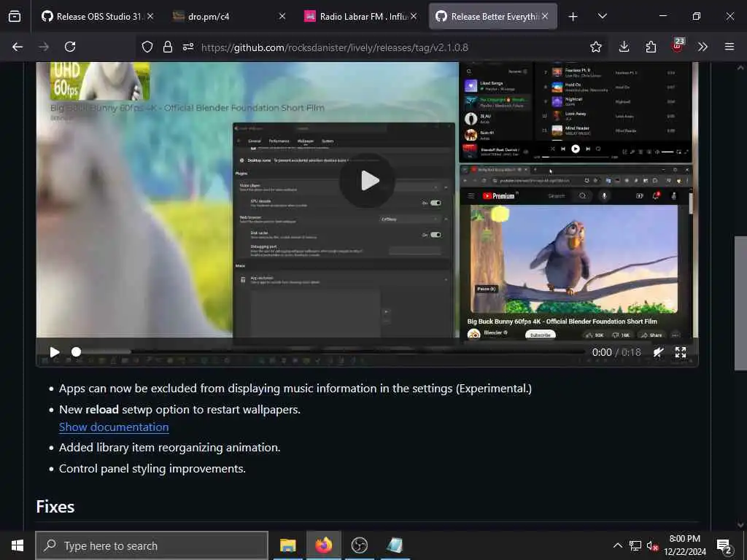
Task: Click the page vertical scrollbar thumb
Action: point(740,303)
